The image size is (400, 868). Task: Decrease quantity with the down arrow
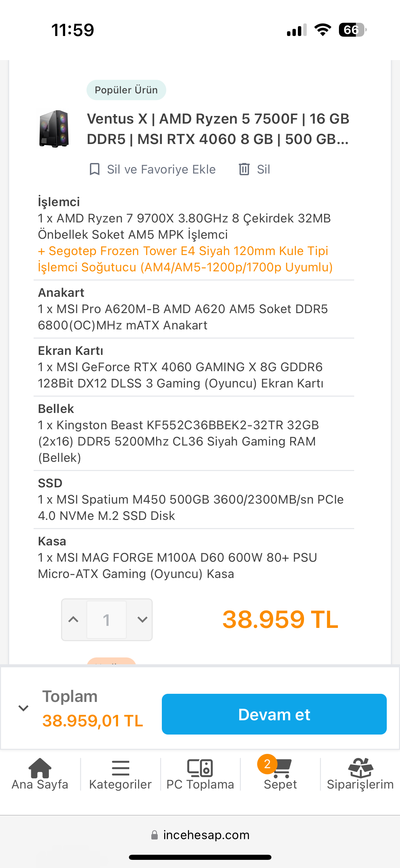tap(142, 619)
